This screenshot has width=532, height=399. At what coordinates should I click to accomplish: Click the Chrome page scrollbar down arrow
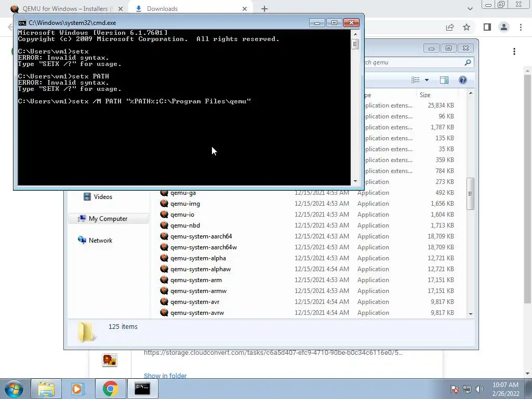pyautogui.click(x=527, y=374)
